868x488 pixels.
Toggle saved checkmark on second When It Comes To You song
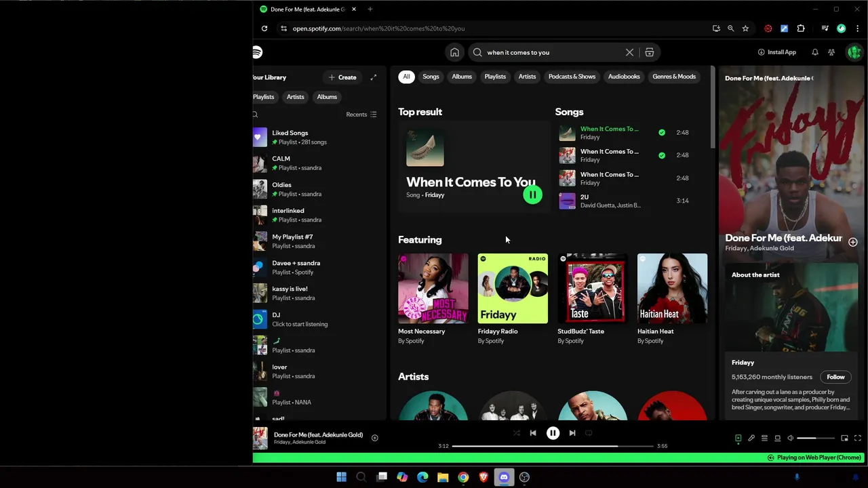(662, 155)
